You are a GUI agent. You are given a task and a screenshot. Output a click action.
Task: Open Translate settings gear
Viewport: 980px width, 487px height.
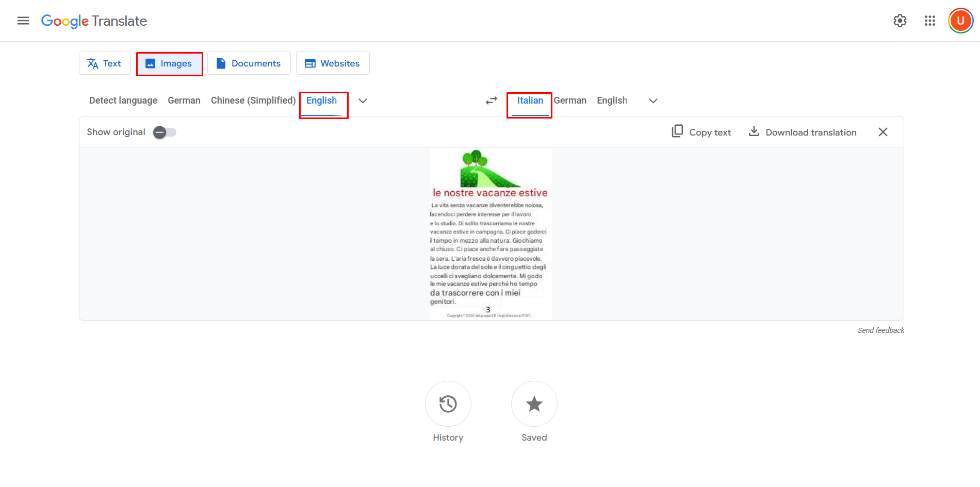point(900,21)
